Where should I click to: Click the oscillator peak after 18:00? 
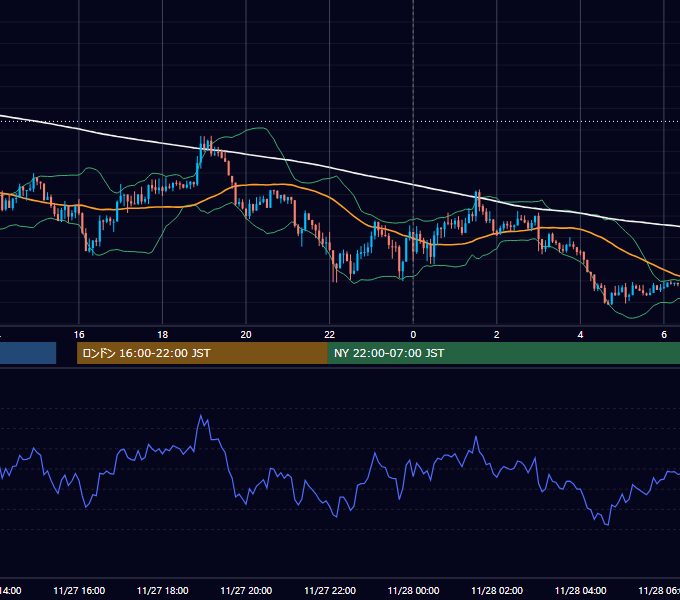(200, 416)
